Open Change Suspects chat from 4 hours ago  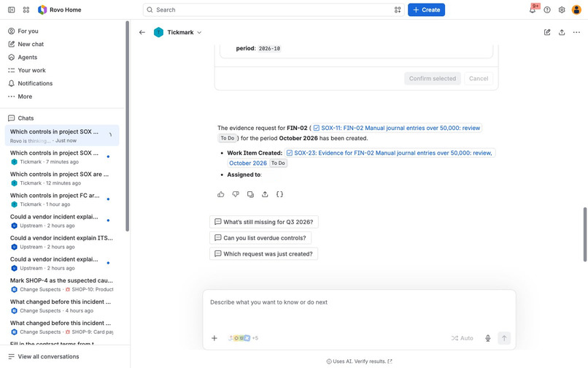click(x=62, y=306)
